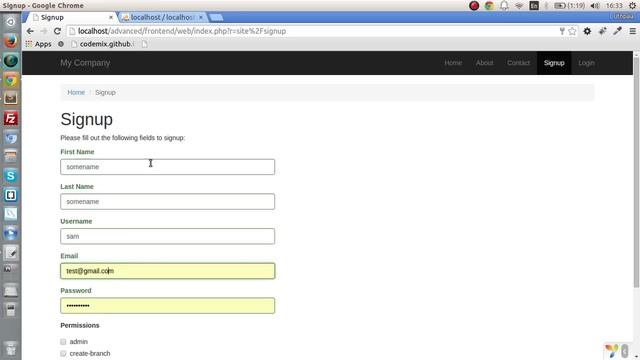The width and height of the screenshot is (640, 360).
Task: Go back in Chrome
Action: tap(30, 31)
